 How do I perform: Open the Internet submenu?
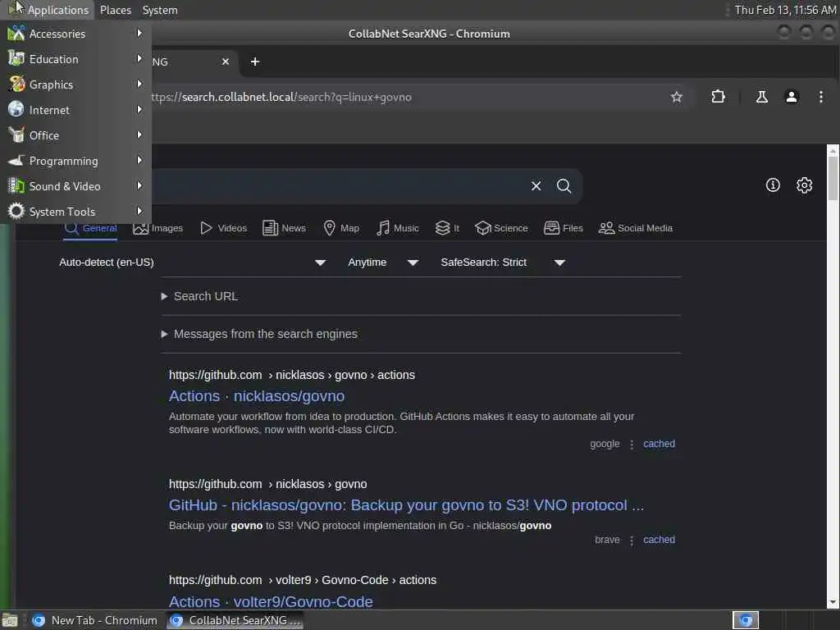point(75,110)
